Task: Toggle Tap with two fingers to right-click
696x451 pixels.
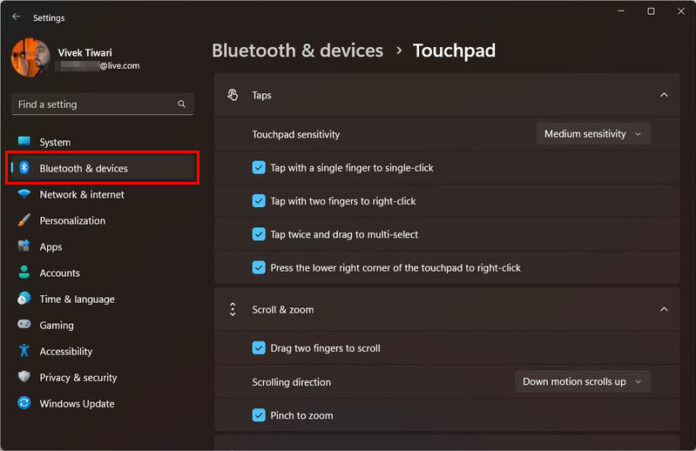Action: [x=259, y=201]
